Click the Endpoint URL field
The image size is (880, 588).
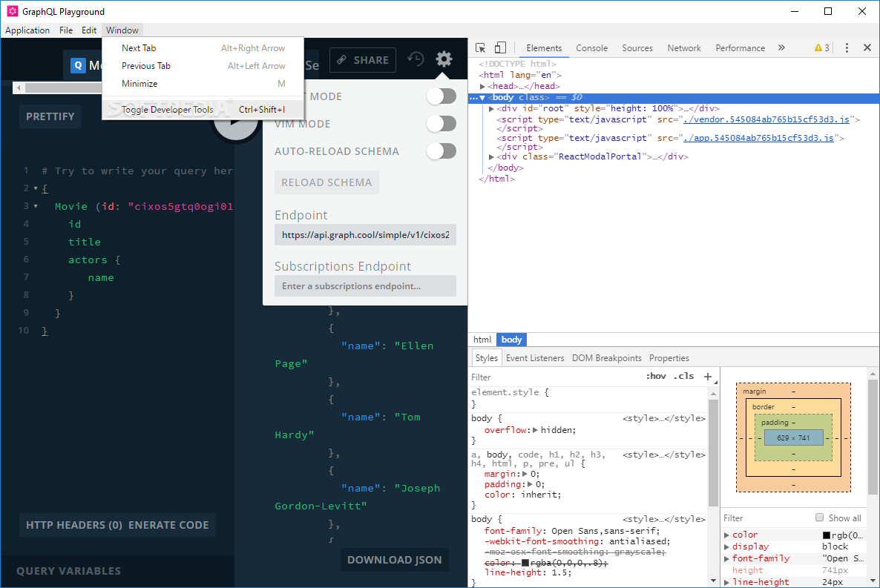click(365, 235)
